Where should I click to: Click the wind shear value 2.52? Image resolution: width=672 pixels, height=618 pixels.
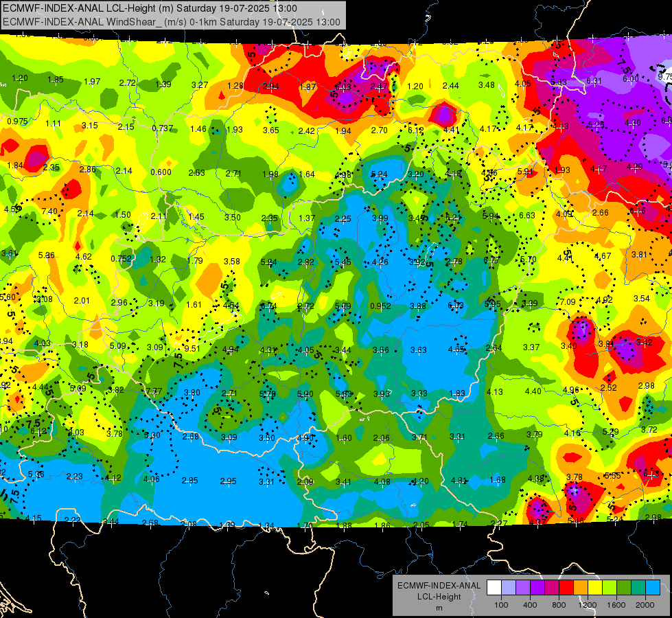[x=609, y=388]
